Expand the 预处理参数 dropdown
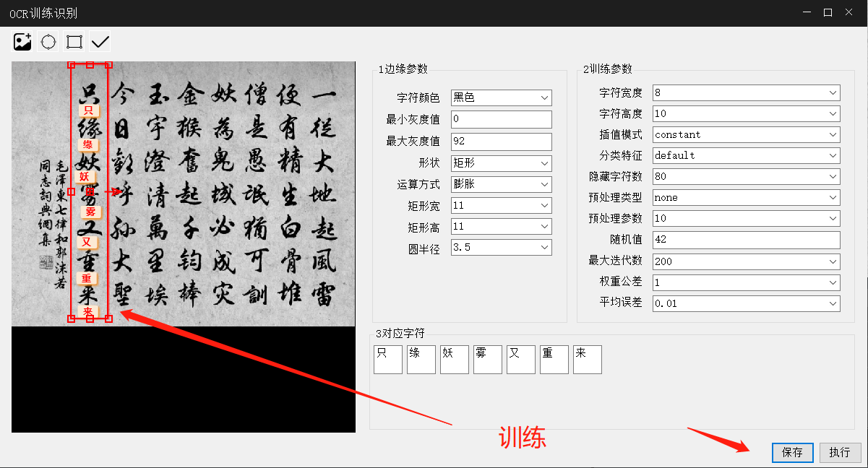Screen dimensions: 868x468 [x=746, y=218]
